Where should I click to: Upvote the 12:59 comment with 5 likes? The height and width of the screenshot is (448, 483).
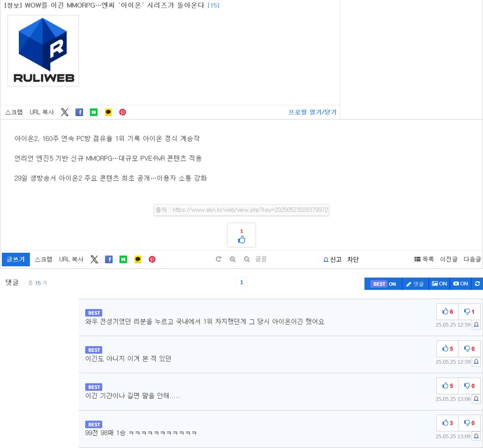[448, 349]
